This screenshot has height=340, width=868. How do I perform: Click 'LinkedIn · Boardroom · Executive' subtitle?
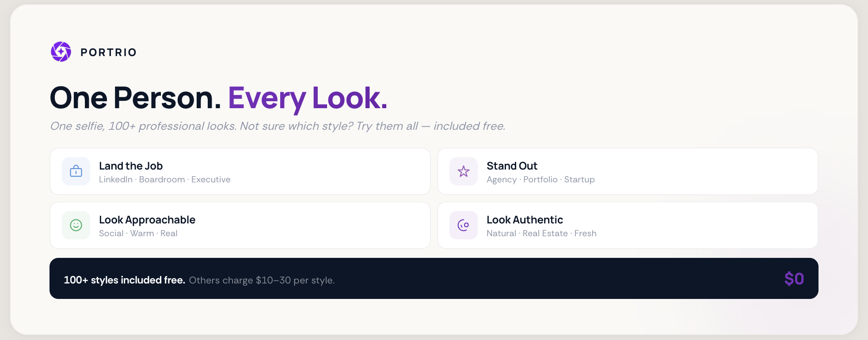164,179
